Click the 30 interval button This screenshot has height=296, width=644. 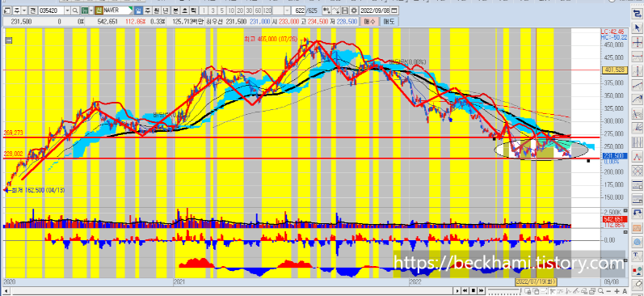(x=249, y=11)
